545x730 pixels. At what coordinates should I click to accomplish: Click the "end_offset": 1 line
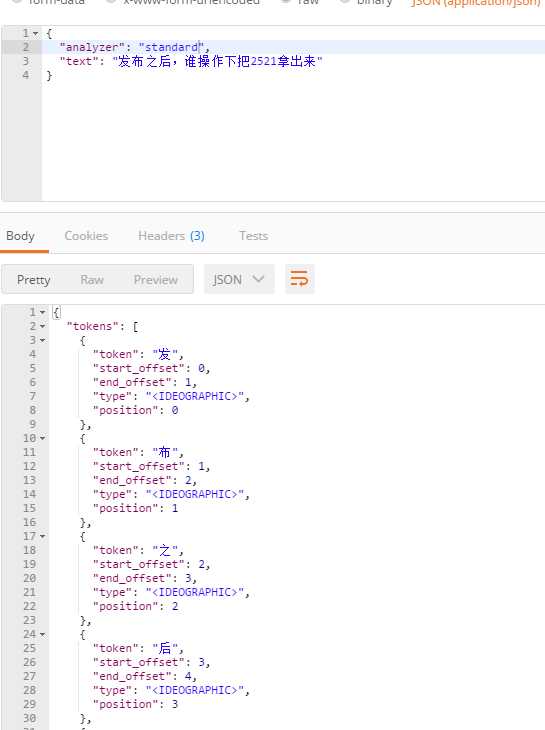pyautogui.click(x=145, y=382)
